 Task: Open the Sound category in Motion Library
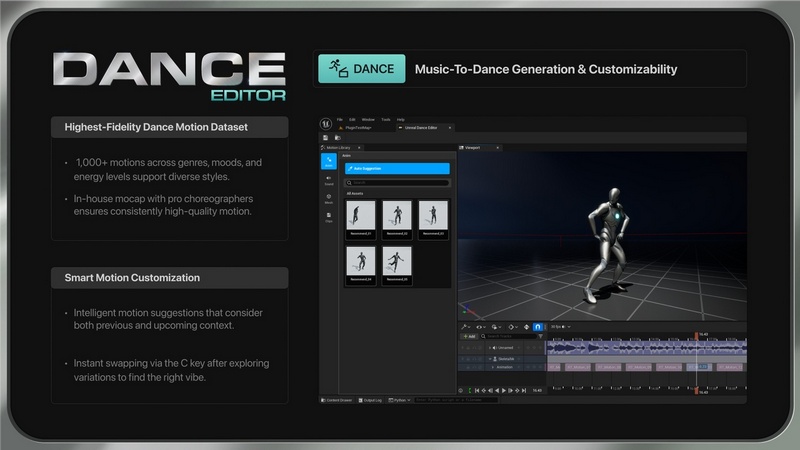(x=329, y=180)
